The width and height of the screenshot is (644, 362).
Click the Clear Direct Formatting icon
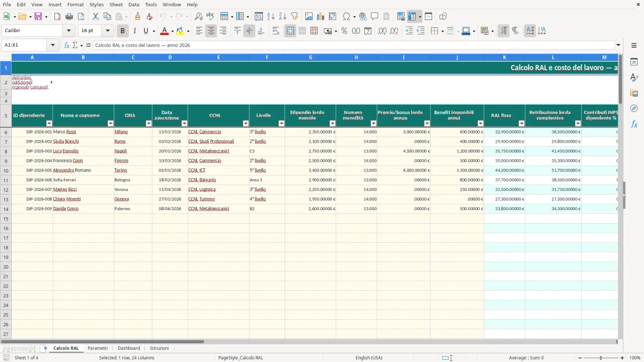(149, 17)
